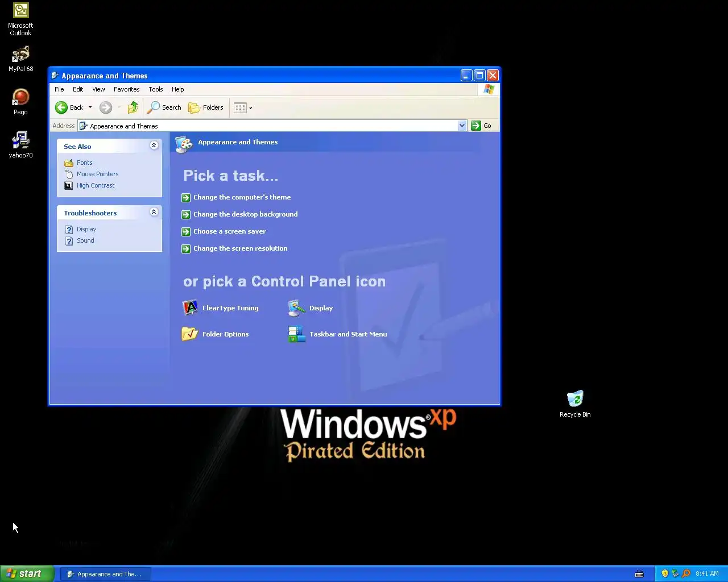
Task: Click the Taskbar and Start Menu icon
Action: point(296,334)
